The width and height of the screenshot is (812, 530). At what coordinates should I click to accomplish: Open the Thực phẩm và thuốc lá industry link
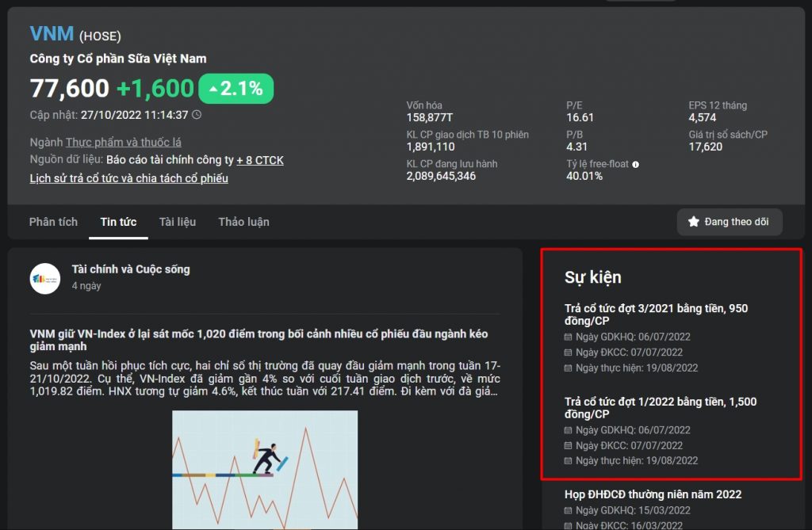123,143
